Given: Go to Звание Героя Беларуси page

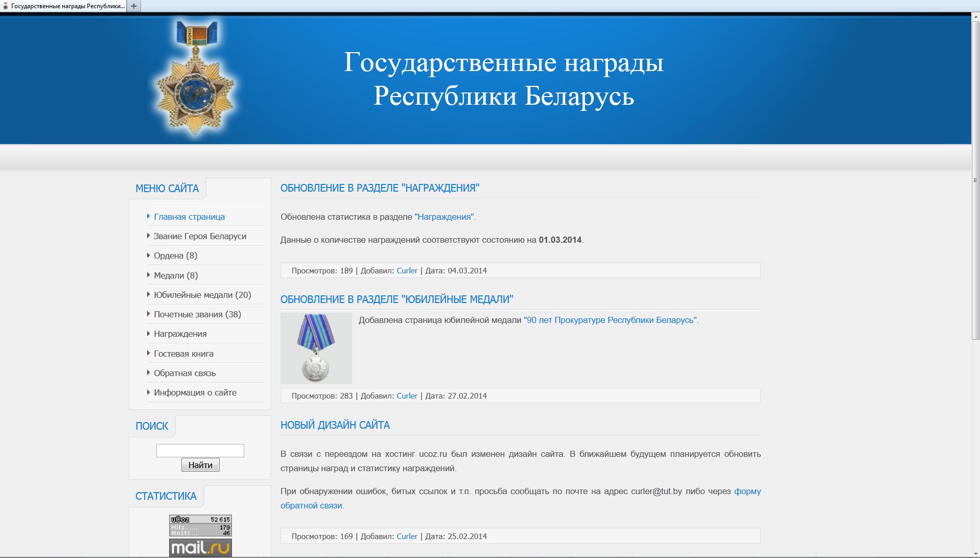Looking at the screenshot, I should point(200,236).
